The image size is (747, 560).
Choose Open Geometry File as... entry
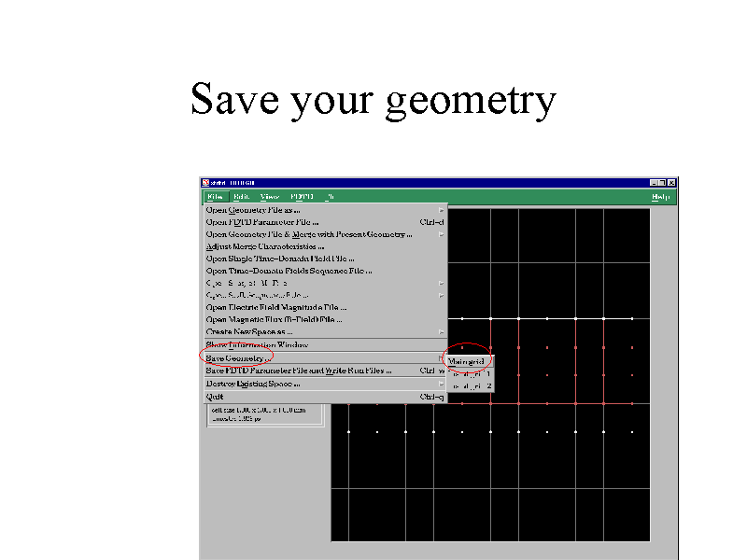point(326,210)
